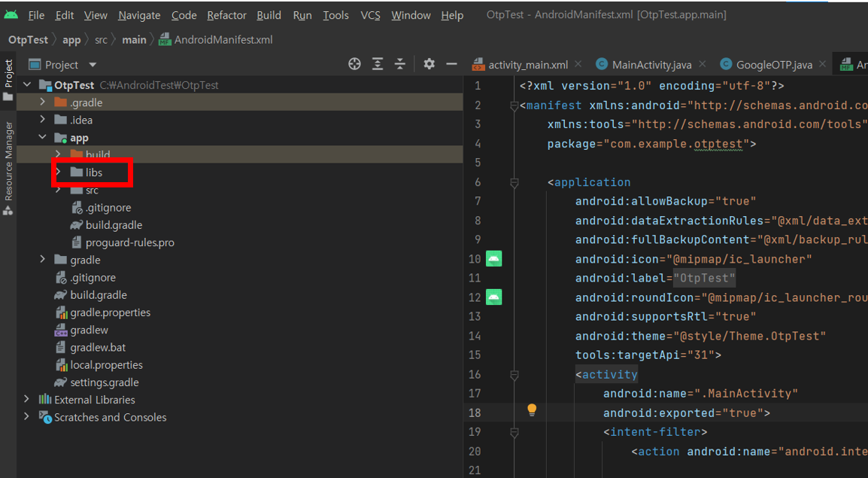Click main breadcrumb in navigation bar
The width and height of the screenshot is (868, 478).
pyautogui.click(x=134, y=40)
